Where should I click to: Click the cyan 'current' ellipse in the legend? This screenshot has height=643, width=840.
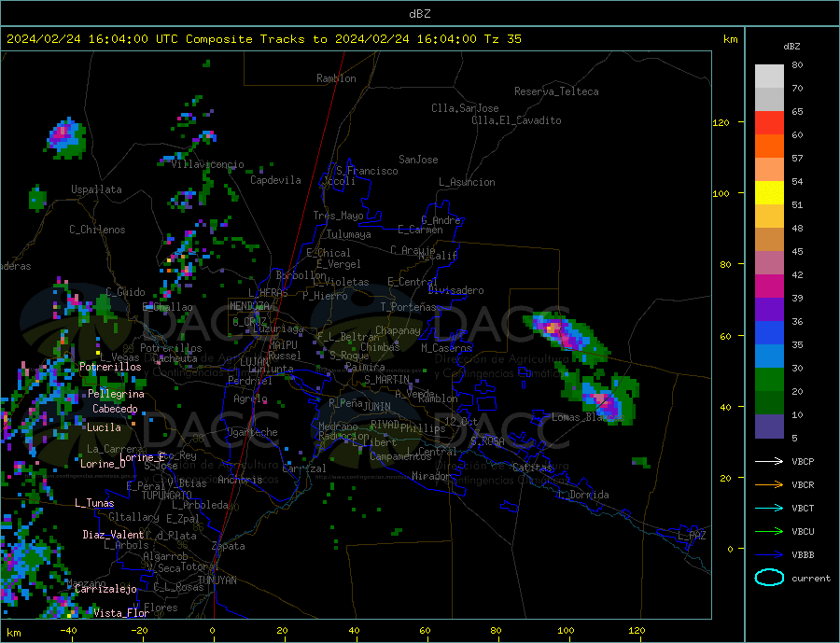(769, 578)
